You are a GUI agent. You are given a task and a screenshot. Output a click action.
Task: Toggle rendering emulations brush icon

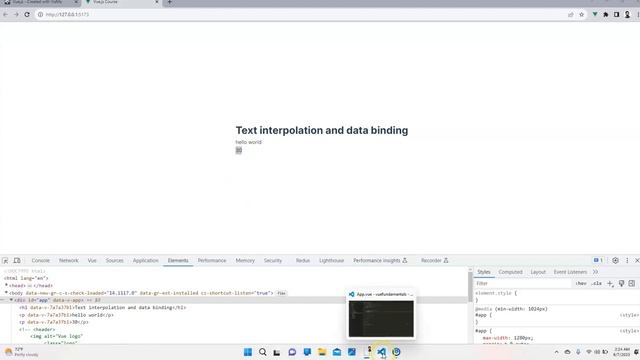[621, 283]
